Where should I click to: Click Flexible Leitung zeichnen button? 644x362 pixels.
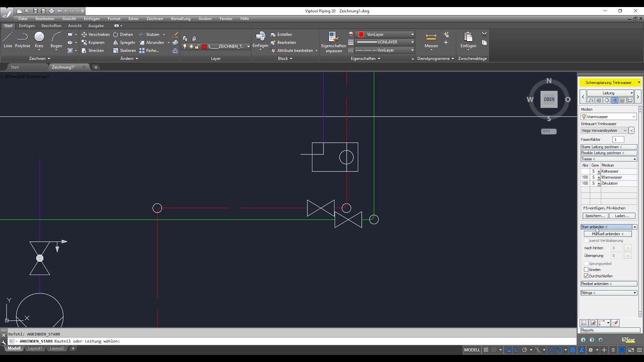pyautogui.click(x=609, y=153)
